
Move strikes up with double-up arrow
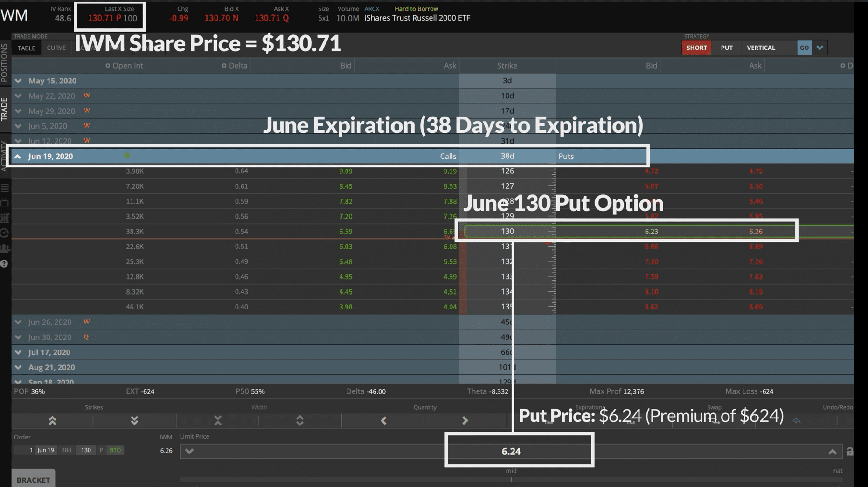[x=52, y=421]
